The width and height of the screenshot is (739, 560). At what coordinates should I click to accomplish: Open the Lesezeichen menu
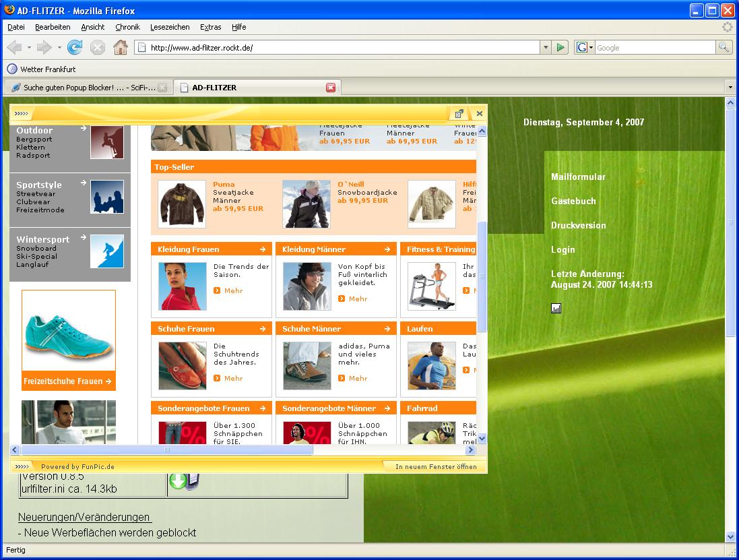[170, 27]
